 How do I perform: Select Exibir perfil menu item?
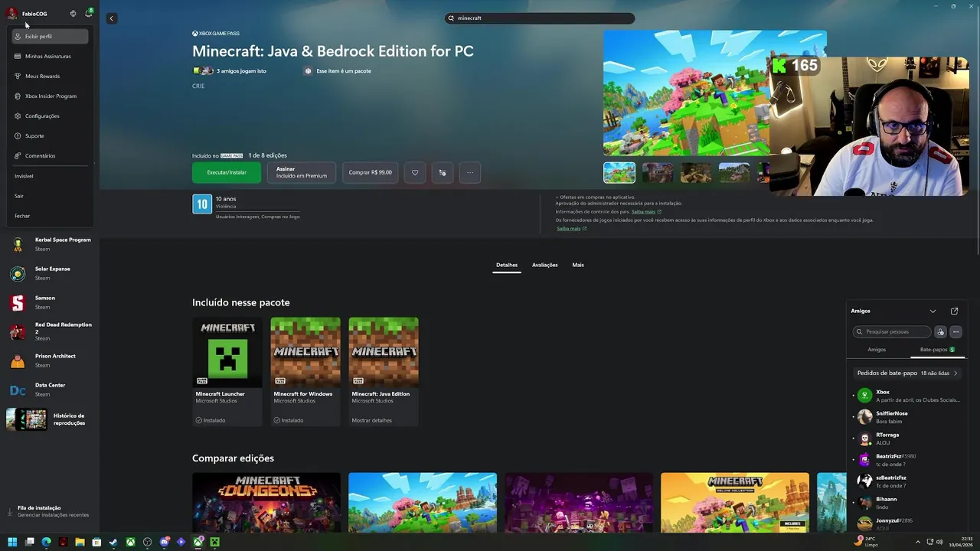click(x=50, y=37)
